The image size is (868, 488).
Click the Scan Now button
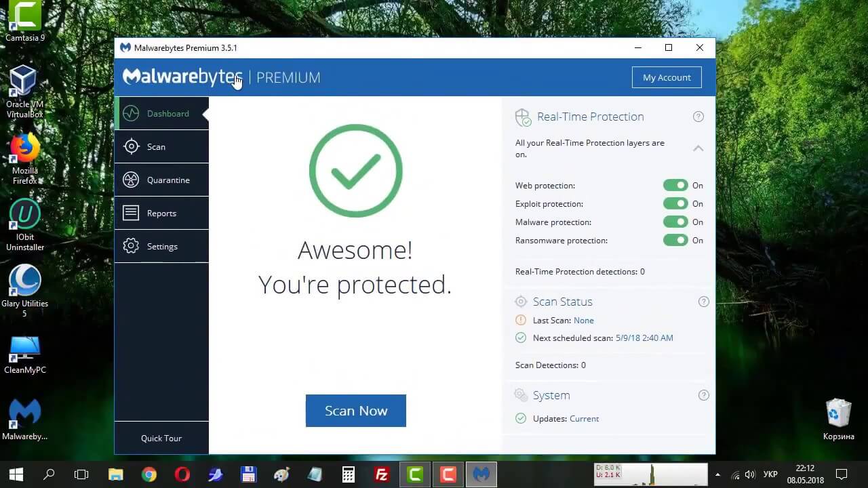(x=356, y=411)
